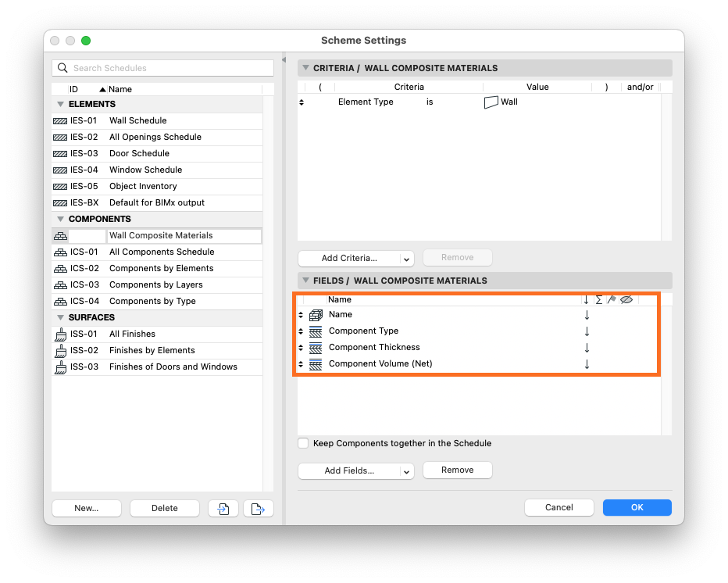This screenshot has width=728, height=583.
Task: Click the Wall Composite Materials name field
Action: point(184,236)
